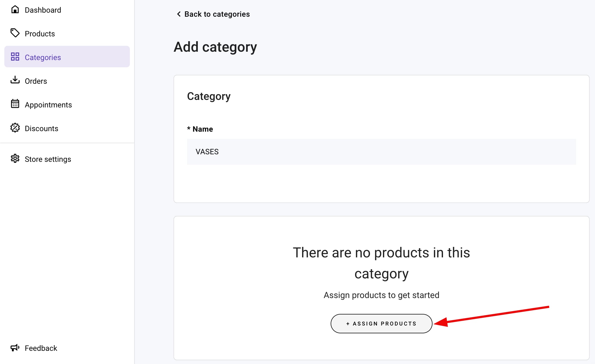Click the Products tag icon
Image resolution: width=595 pixels, height=364 pixels.
(15, 33)
